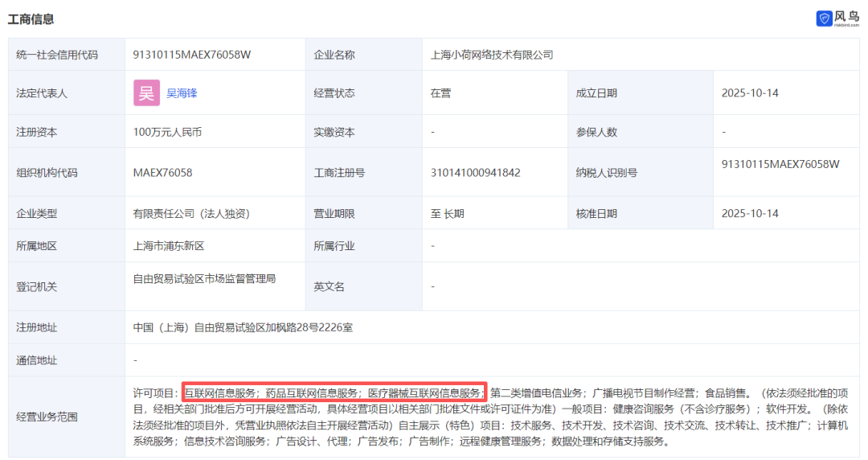The width and height of the screenshot is (868, 460).
Task: Select the 100万元人民币 capital value
Action: (x=167, y=132)
